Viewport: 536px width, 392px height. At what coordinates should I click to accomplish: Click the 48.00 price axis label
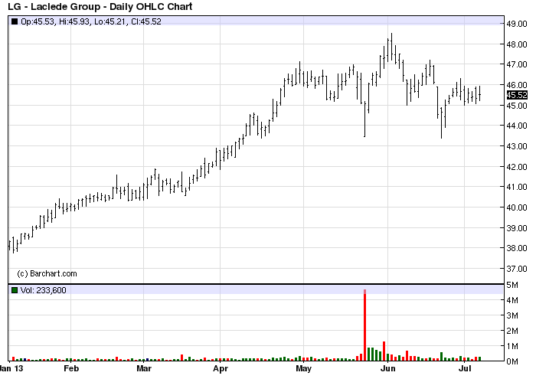tap(517, 44)
